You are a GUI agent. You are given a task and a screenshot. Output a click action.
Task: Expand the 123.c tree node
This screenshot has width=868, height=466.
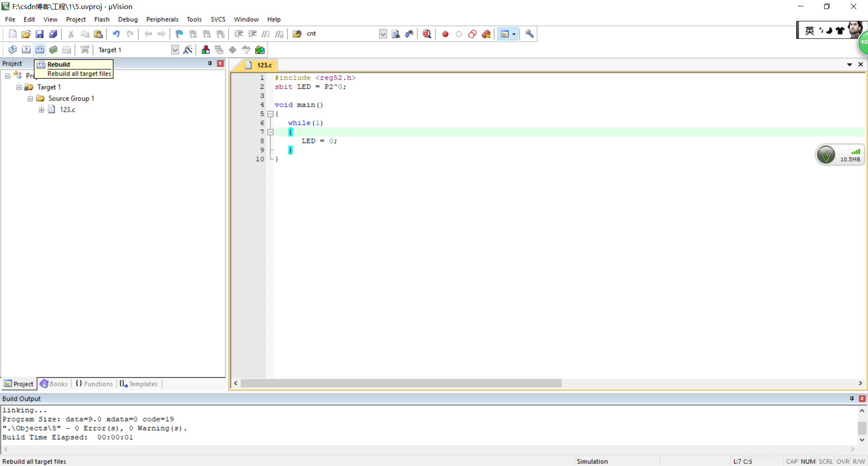(x=42, y=110)
